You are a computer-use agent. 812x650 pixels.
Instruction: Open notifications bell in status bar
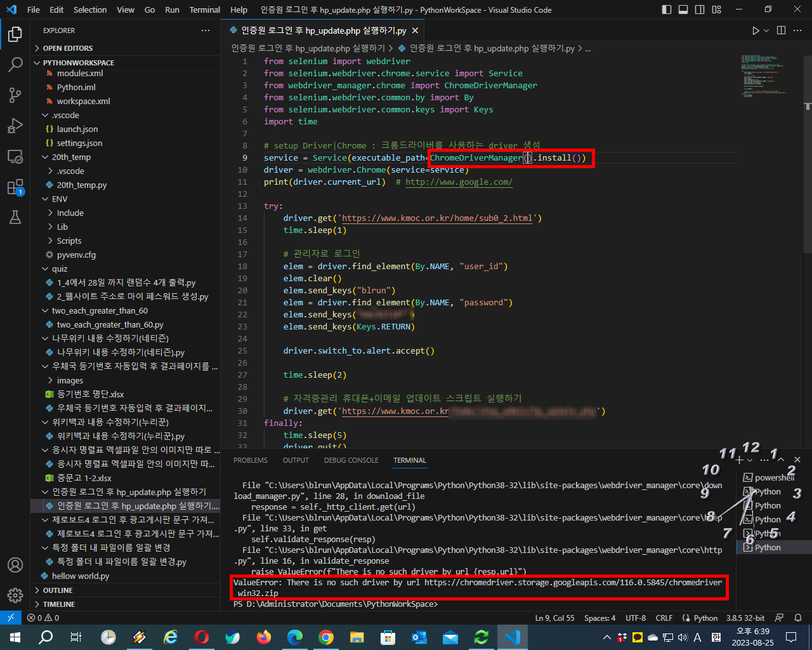[x=799, y=618]
